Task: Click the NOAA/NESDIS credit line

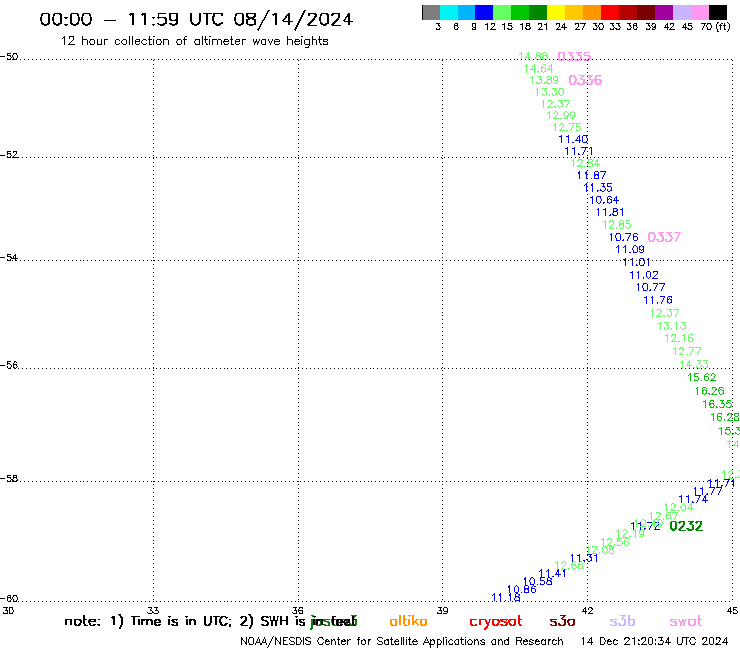Action: point(402,642)
